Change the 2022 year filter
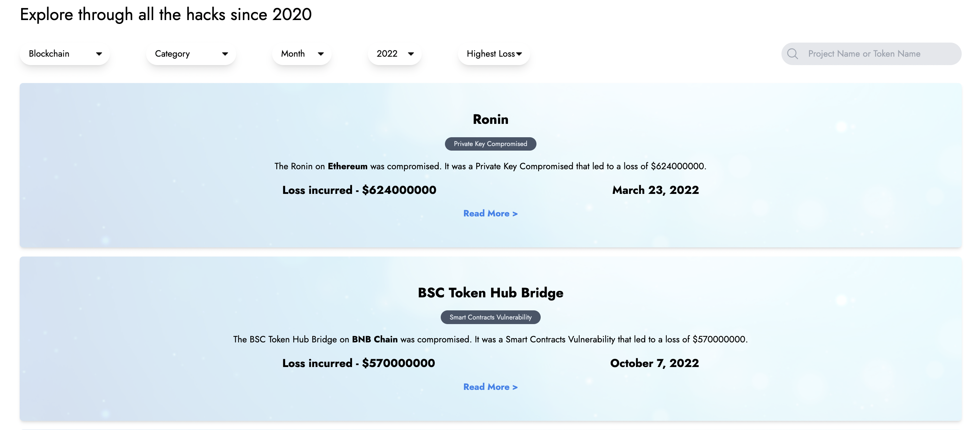 pyautogui.click(x=394, y=53)
